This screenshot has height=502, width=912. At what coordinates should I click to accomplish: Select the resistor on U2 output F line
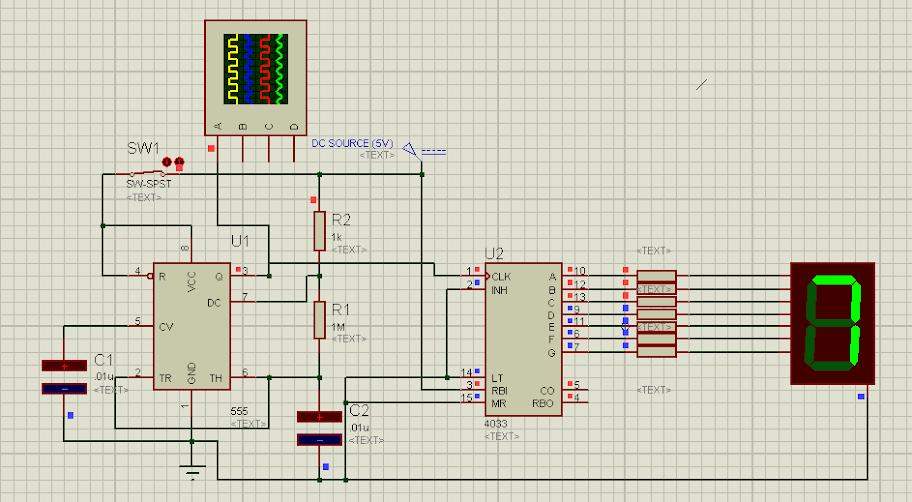coord(657,339)
